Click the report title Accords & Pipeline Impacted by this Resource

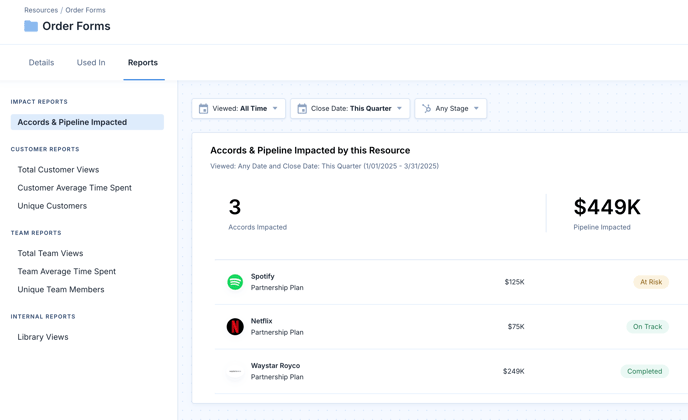point(310,151)
